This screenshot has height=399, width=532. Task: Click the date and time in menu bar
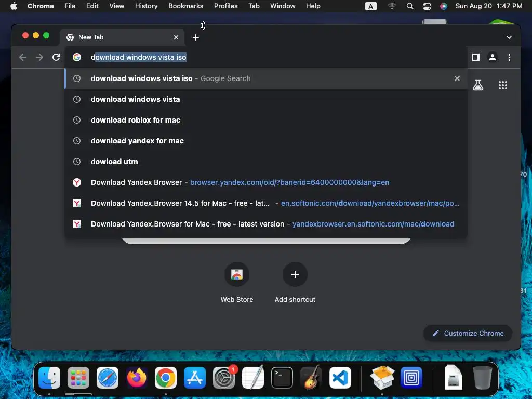point(488,6)
